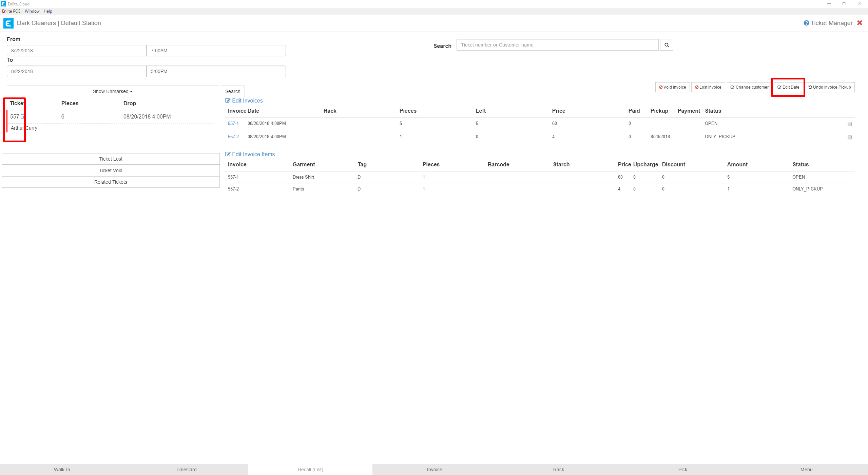868x475 pixels.
Task: Open the To time field 5:00PM
Action: pyautogui.click(x=216, y=71)
